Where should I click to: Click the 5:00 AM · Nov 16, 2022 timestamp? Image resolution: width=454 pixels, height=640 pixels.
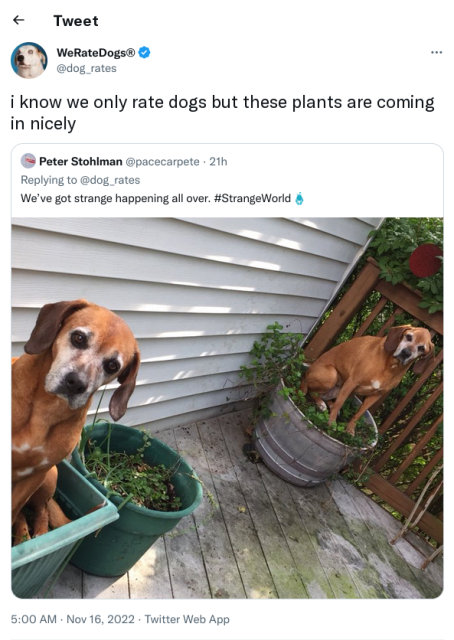point(73,619)
